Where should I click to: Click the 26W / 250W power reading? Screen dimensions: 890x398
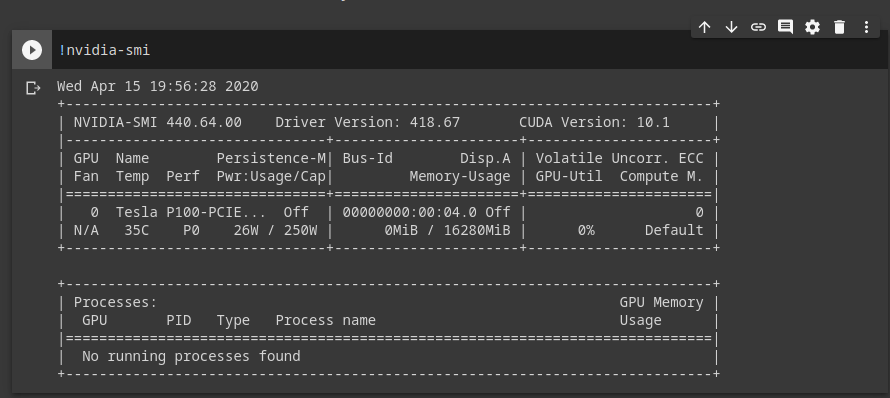[275, 231]
